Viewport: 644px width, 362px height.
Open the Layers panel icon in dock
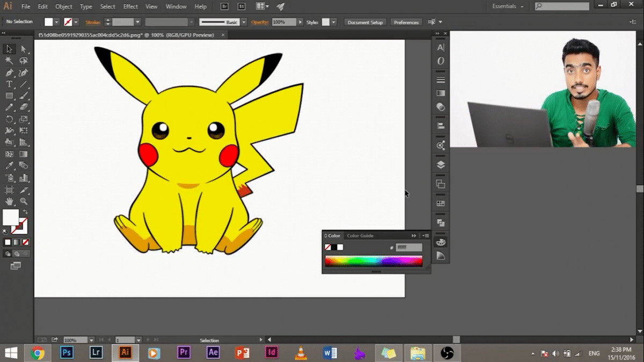441,165
